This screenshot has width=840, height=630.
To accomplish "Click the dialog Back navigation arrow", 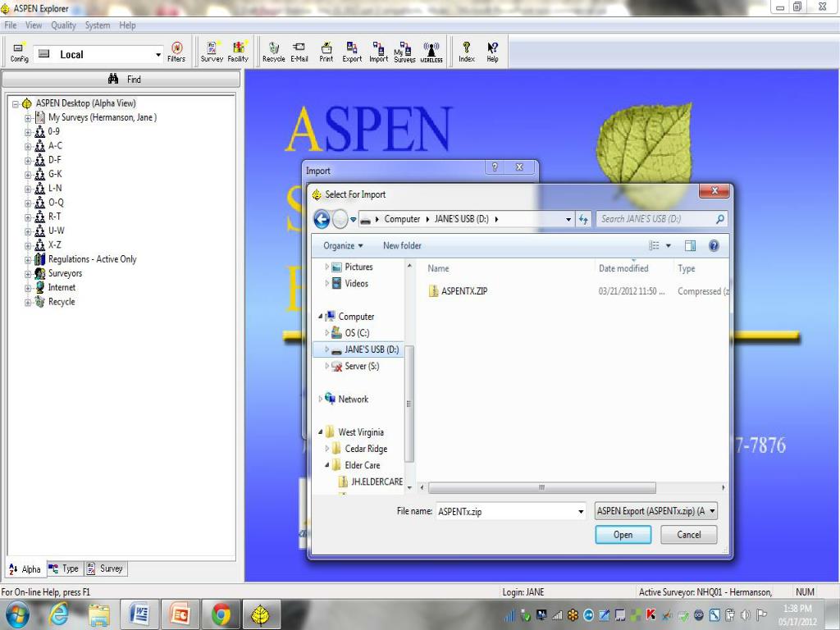I will 322,219.
